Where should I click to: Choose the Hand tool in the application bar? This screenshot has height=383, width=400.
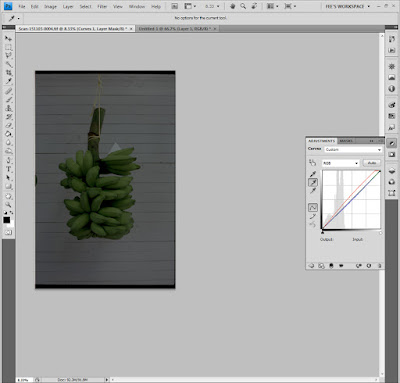[x=233, y=6]
